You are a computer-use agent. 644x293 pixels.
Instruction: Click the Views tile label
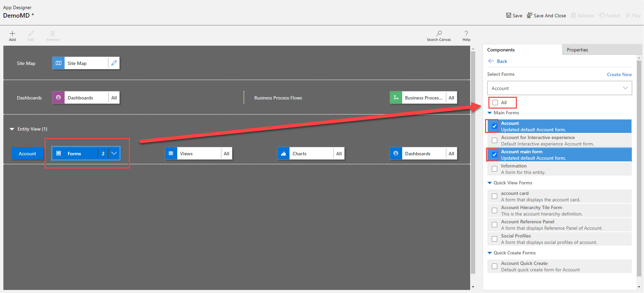pos(186,154)
